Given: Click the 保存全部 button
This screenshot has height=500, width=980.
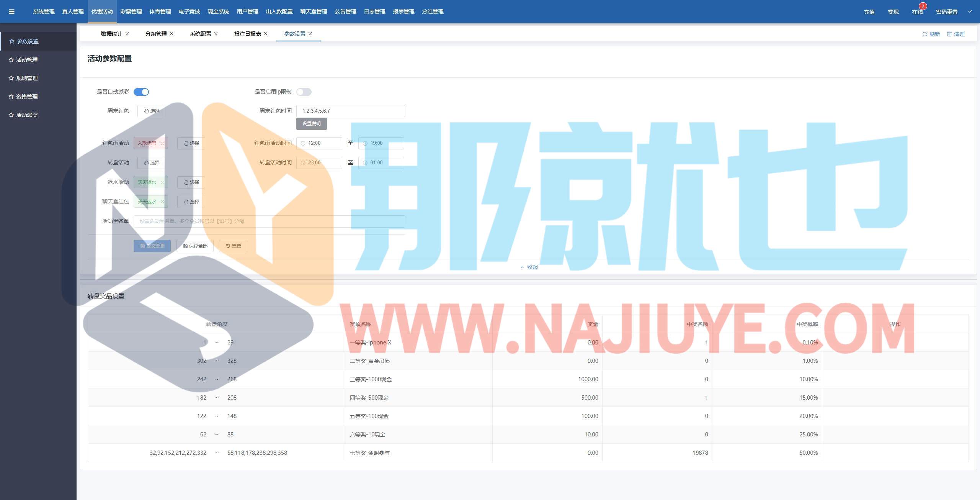Looking at the screenshot, I should click(x=195, y=246).
